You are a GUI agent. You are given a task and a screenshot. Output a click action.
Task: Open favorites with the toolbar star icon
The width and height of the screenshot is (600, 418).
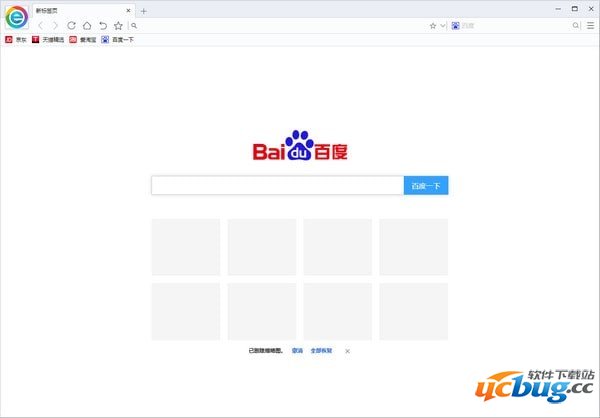point(118,26)
